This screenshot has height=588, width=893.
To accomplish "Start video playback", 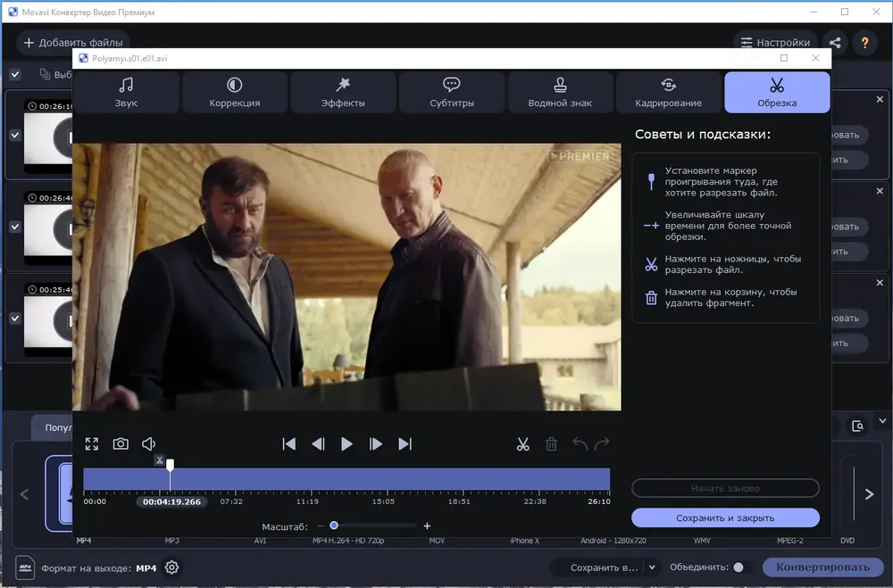I will coord(346,444).
